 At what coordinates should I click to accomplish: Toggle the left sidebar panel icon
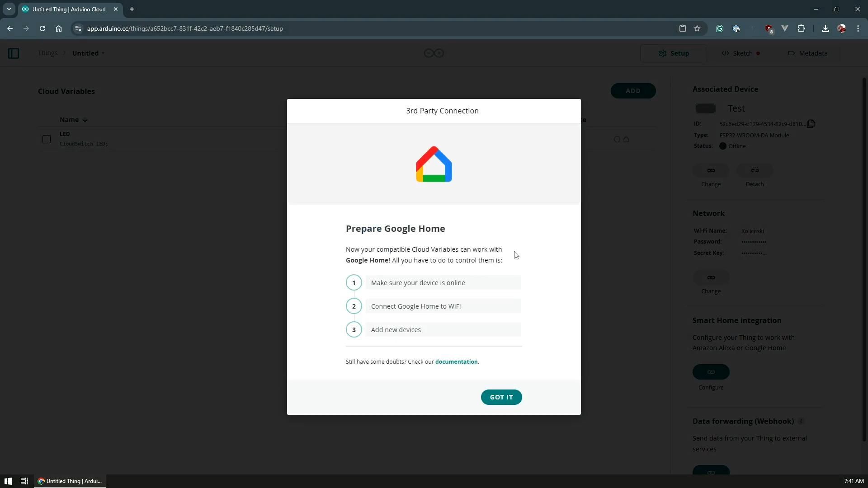[14, 53]
